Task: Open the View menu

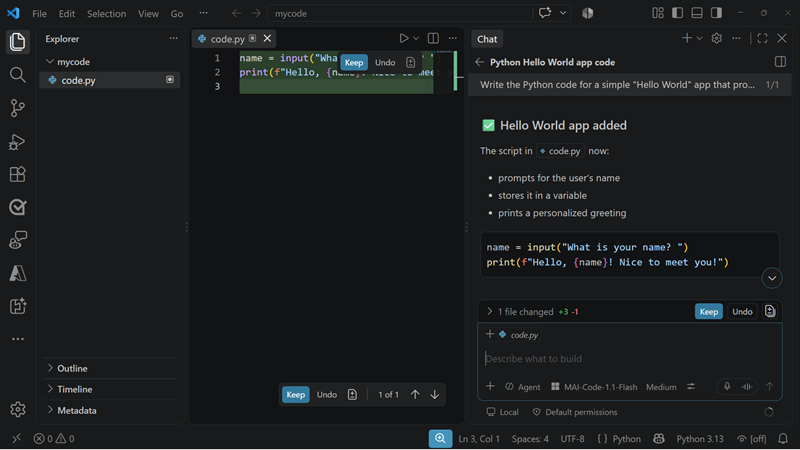Action: click(x=148, y=13)
